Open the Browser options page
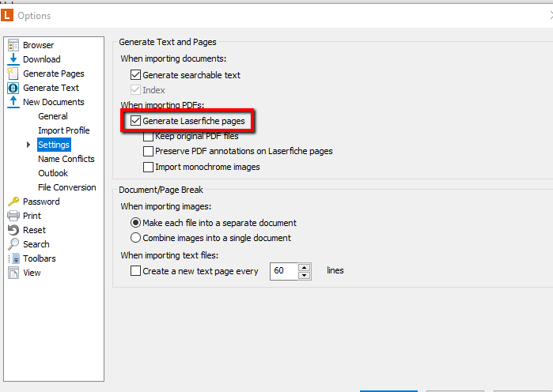The width and height of the screenshot is (553, 392). coord(39,45)
